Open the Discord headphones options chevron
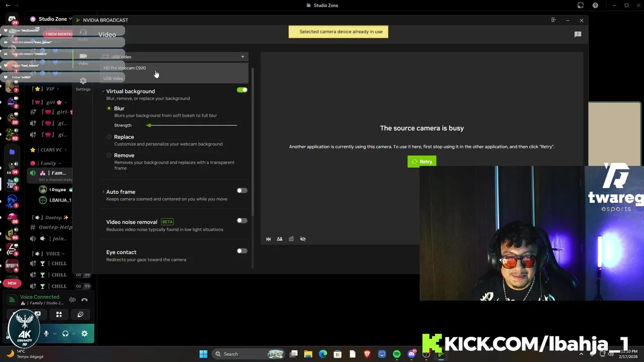Viewport: 644px width, 362px height. (74, 333)
